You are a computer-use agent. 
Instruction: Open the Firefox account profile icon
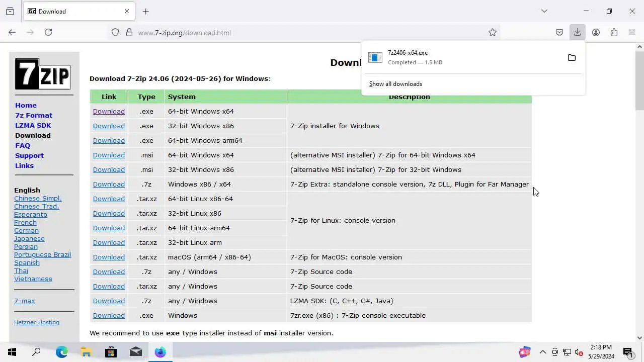(596, 33)
